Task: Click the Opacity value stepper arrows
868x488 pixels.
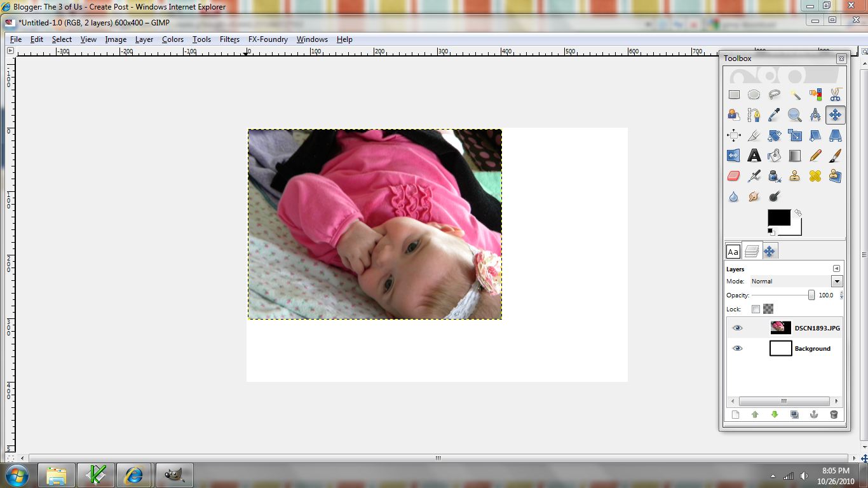Action: (x=841, y=295)
